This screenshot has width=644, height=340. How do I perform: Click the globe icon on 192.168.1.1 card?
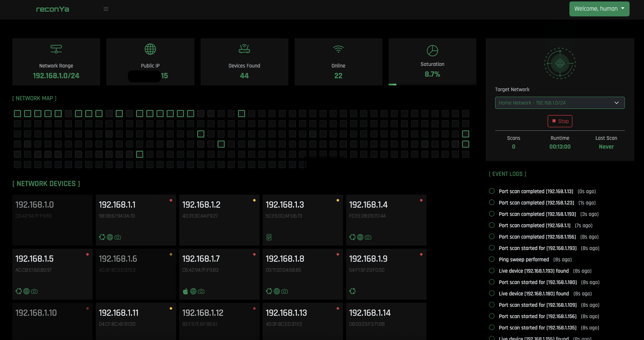pyautogui.click(x=110, y=237)
